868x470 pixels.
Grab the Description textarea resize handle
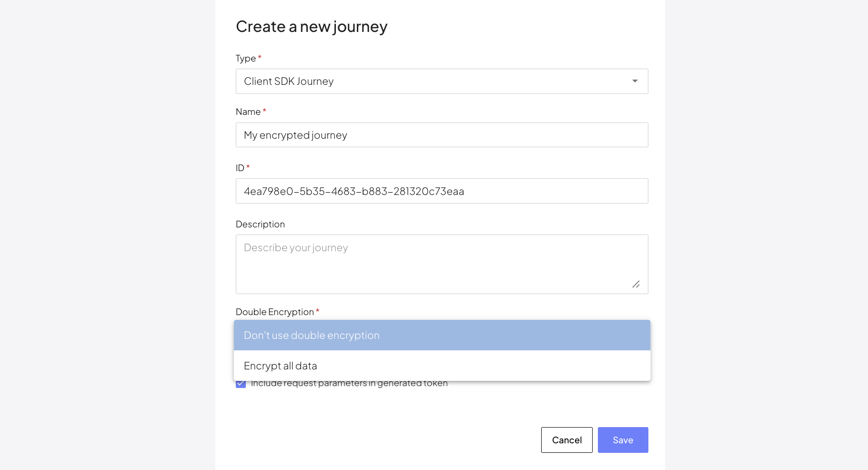[x=636, y=284]
